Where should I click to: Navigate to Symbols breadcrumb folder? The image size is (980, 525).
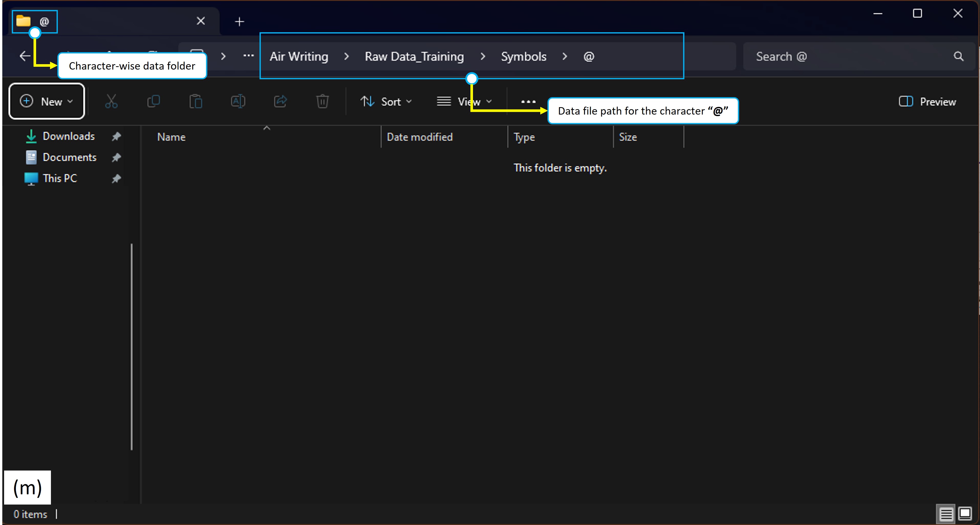[x=523, y=57]
